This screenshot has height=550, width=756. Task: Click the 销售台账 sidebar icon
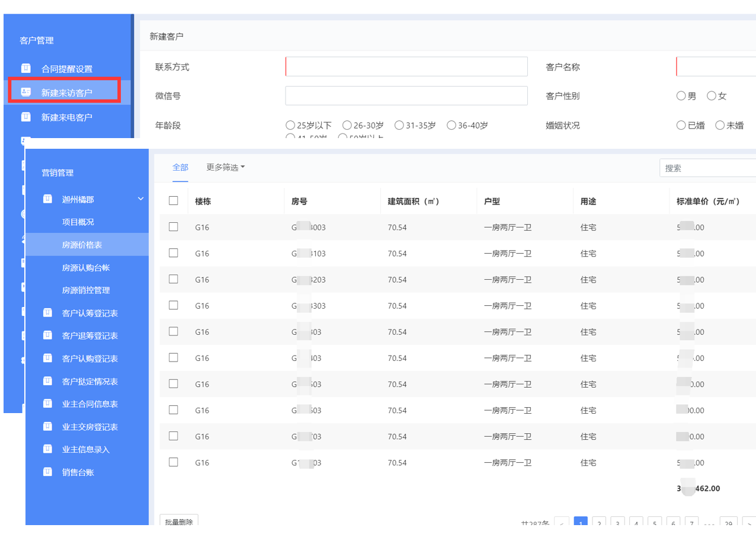point(47,472)
